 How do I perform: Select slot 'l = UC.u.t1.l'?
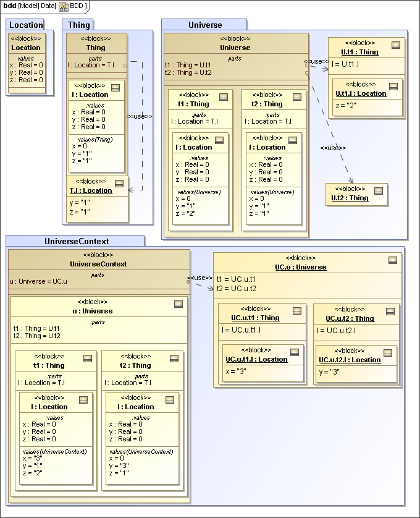pos(241,329)
